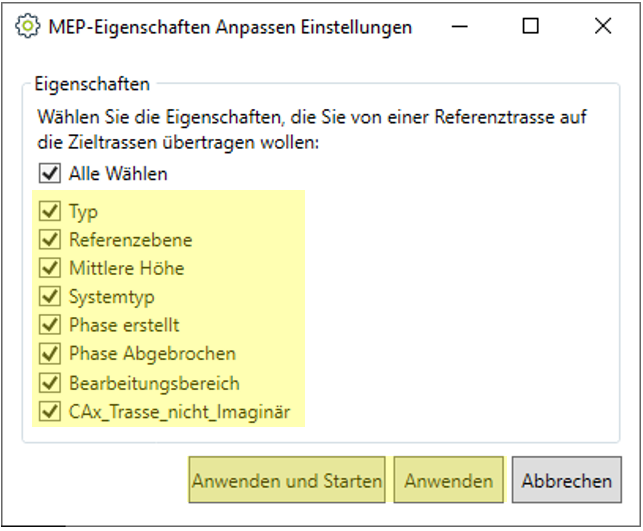Toggle the Alle Wählen checkbox
The image size is (643, 531).
pos(49,174)
